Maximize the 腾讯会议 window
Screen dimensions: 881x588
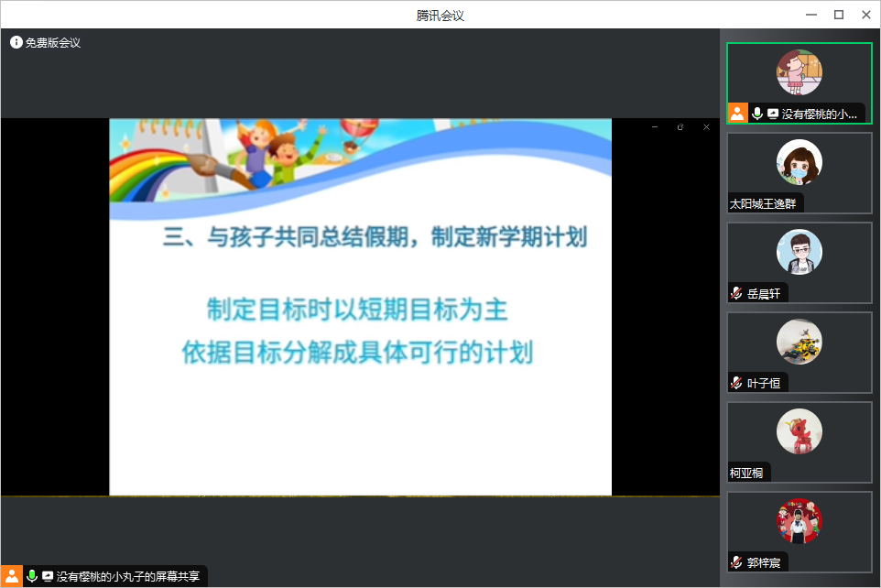[839, 15]
